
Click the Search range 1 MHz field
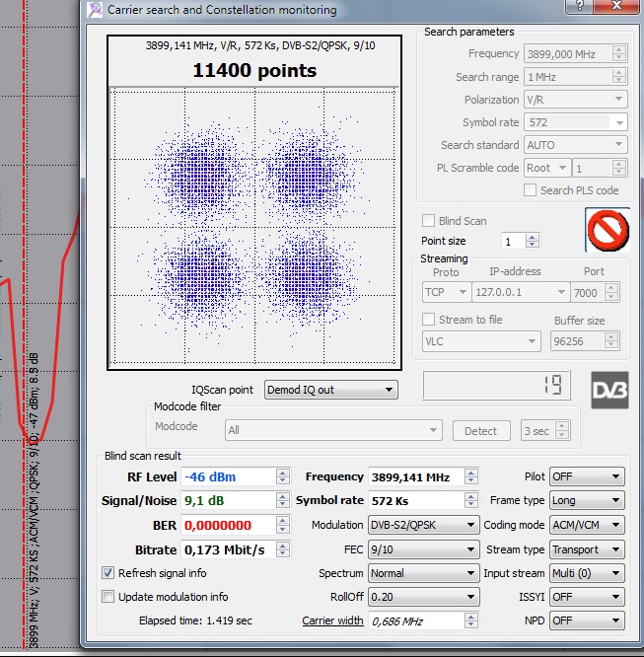[x=576, y=77]
